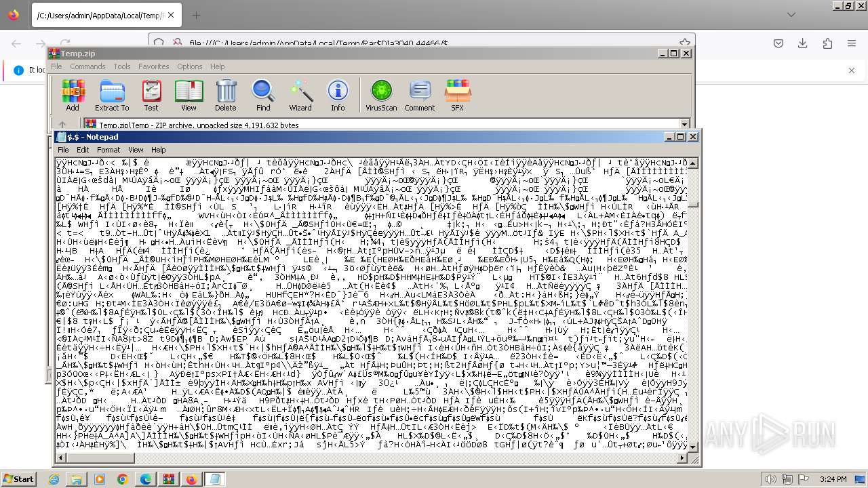This screenshot has height=488, width=868.
Task: Go back in Firefox
Action: click(x=16, y=43)
